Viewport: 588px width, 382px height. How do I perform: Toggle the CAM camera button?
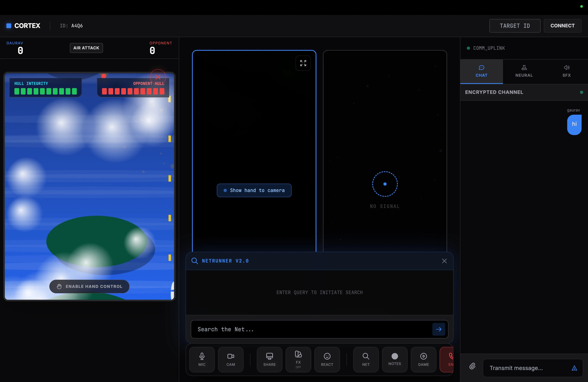tap(231, 359)
